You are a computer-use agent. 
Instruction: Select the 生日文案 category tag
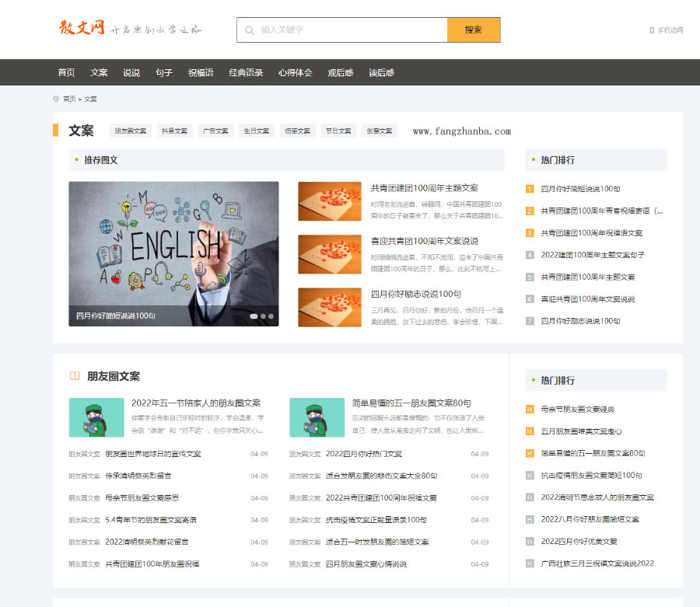tap(257, 131)
